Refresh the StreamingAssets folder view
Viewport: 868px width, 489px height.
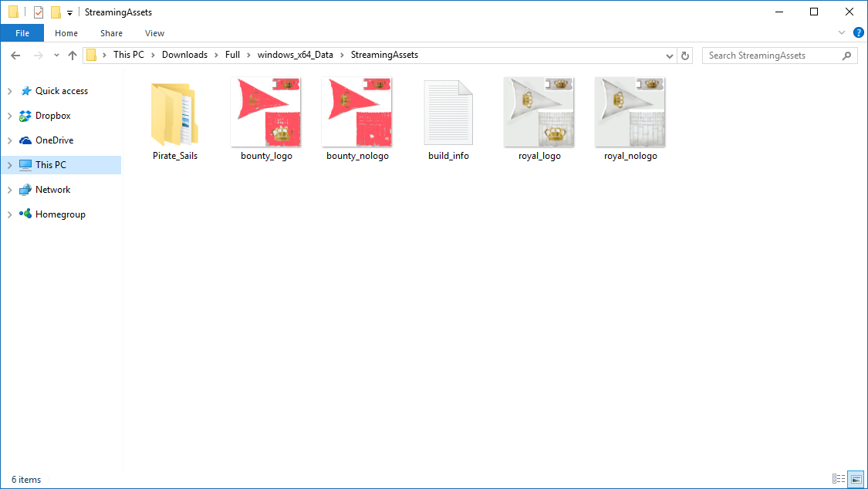685,56
